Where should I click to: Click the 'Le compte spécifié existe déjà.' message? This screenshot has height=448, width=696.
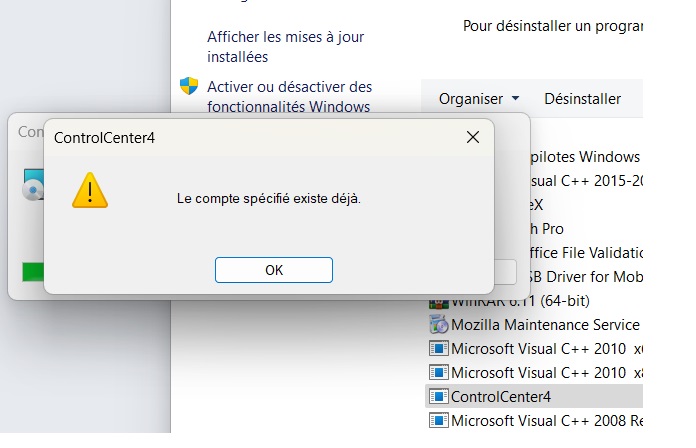tap(269, 198)
